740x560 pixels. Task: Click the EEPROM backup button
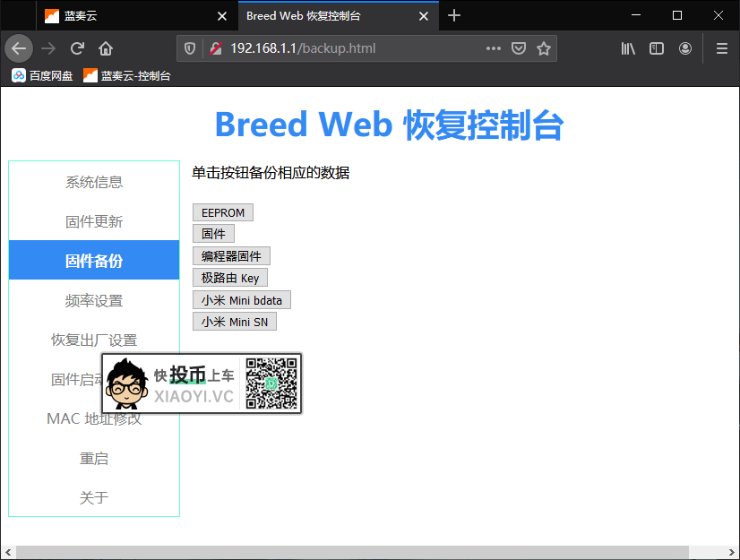tap(222, 212)
